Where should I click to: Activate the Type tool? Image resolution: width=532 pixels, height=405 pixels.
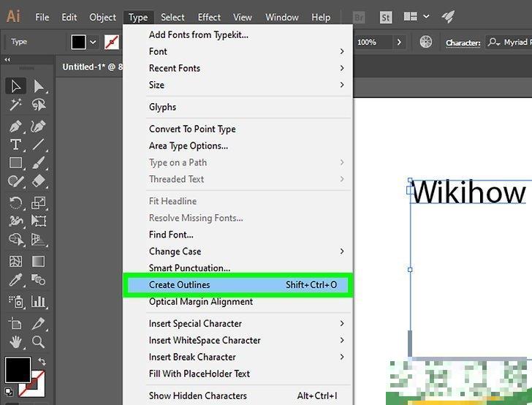click(x=15, y=144)
